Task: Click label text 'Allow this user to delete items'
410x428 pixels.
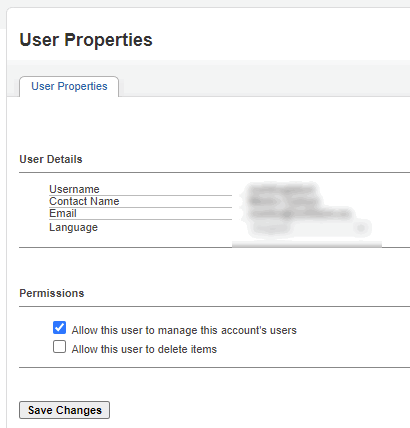Action: pyautogui.click(x=144, y=349)
